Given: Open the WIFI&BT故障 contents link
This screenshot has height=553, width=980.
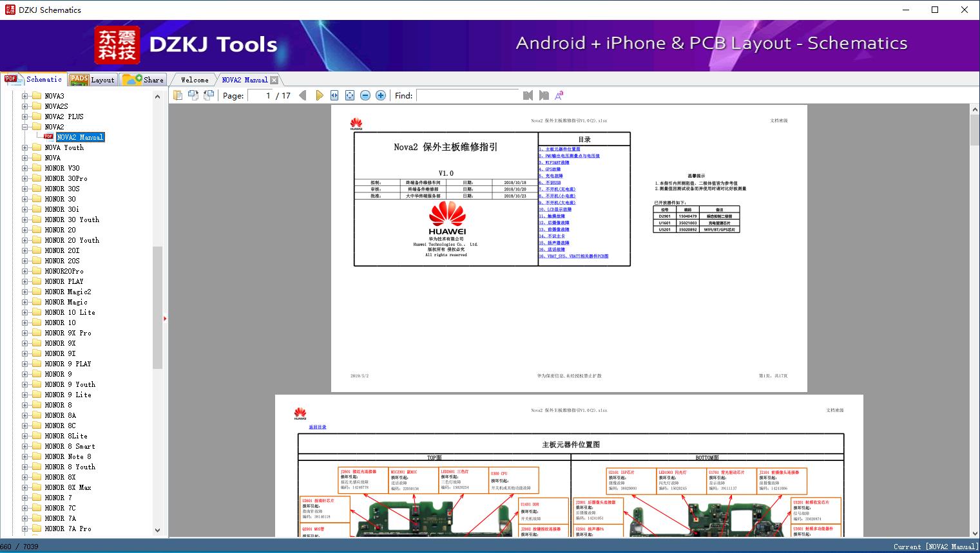Looking at the screenshot, I should click(554, 162).
